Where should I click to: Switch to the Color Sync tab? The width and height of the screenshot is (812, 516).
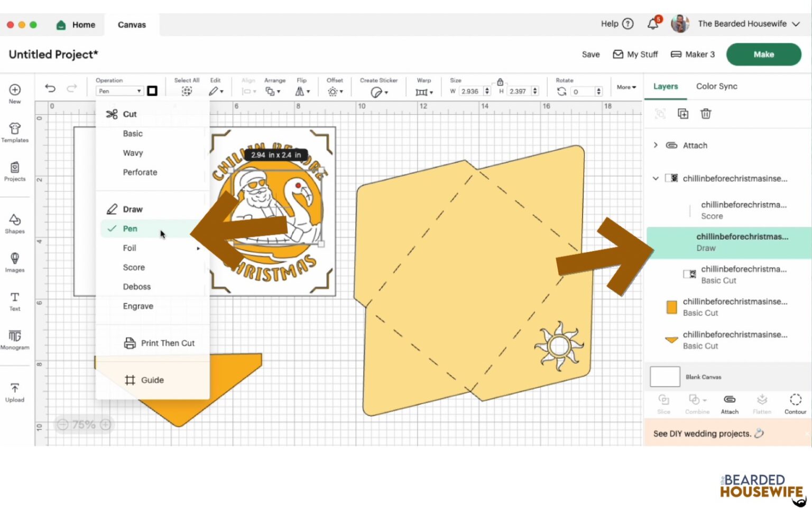(716, 86)
